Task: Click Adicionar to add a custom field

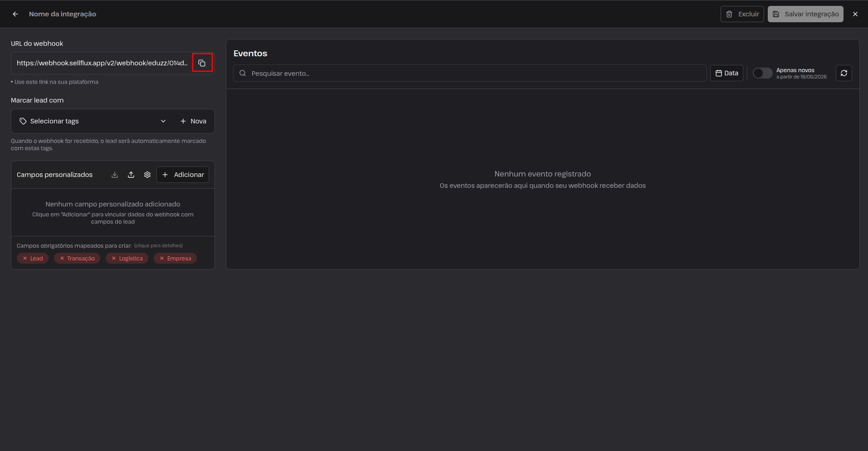Action: click(183, 175)
